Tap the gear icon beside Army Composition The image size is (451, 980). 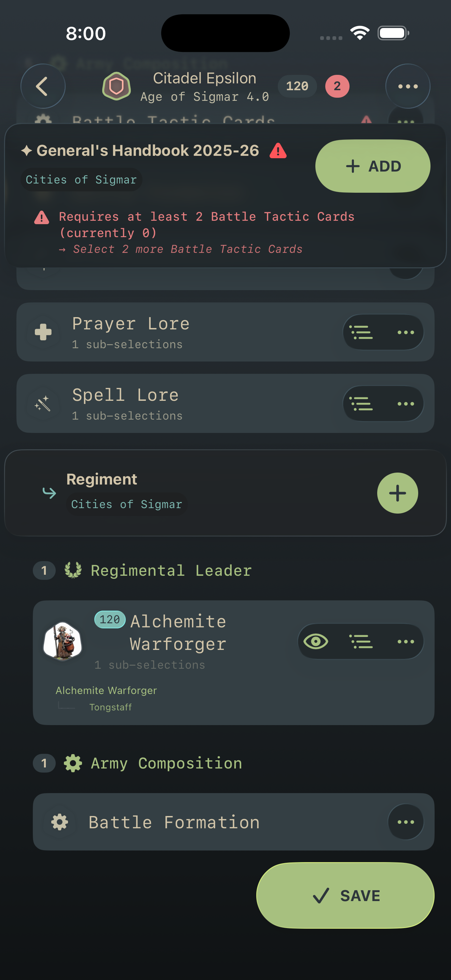[73, 763]
